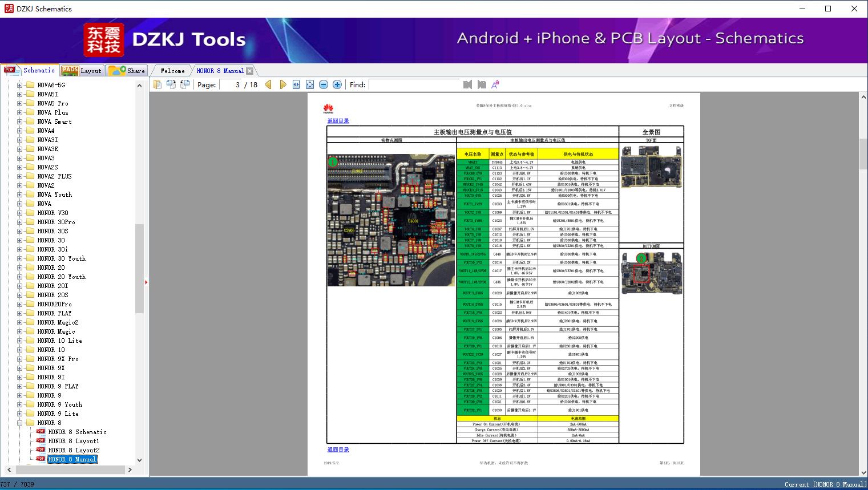
Task: Switch to the Layout tab
Action: pos(82,71)
